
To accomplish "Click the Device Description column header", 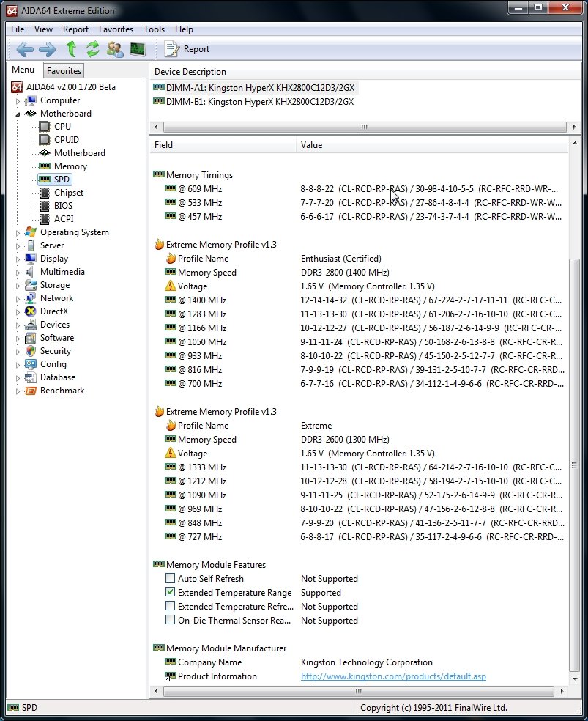I will point(365,72).
